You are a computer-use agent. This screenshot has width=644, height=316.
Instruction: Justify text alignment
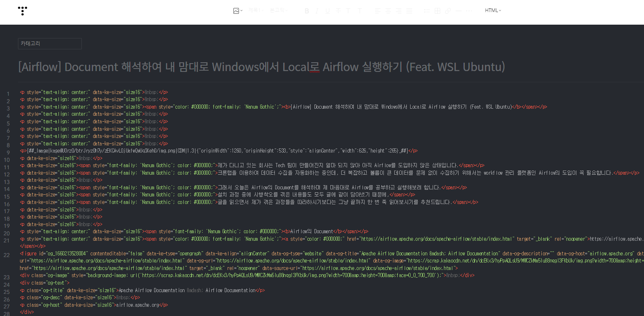tap(409, 11)
